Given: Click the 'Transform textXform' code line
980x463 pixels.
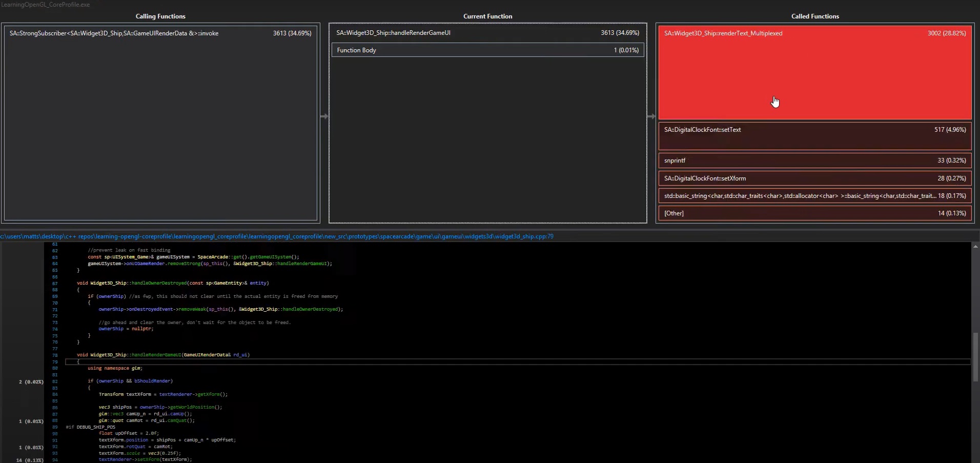Looking at the screenshot, I should point(163,394).
